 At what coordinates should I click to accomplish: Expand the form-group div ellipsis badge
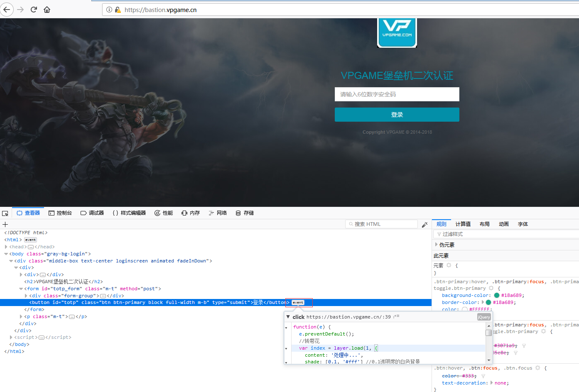(x=103, y=296)
